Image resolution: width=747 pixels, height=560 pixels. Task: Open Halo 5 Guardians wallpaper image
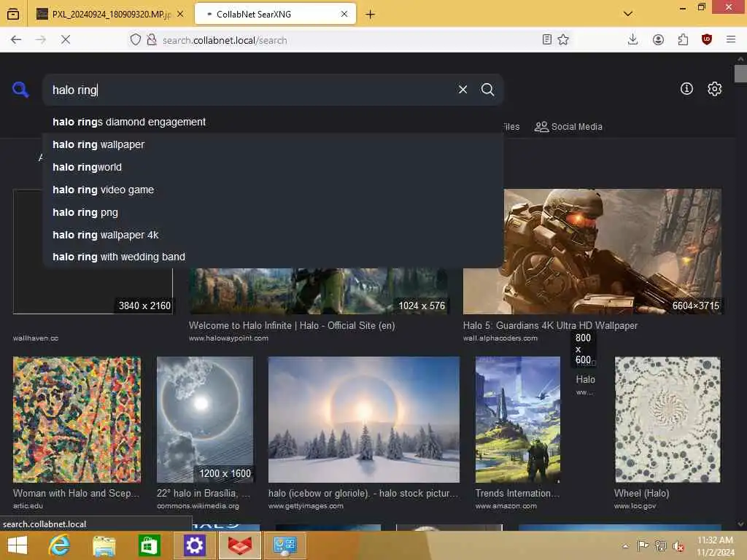(x=592, y=252)
